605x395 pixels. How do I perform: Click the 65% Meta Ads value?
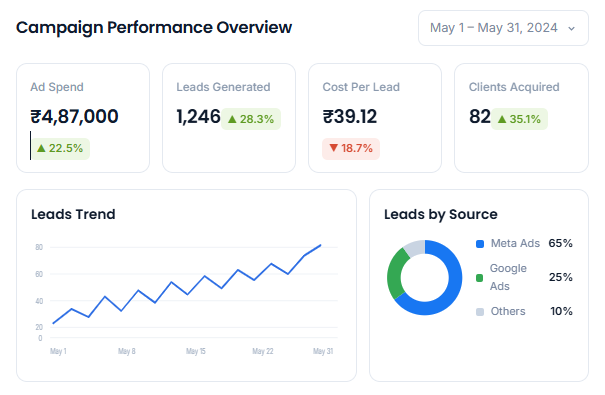[560, 243]
